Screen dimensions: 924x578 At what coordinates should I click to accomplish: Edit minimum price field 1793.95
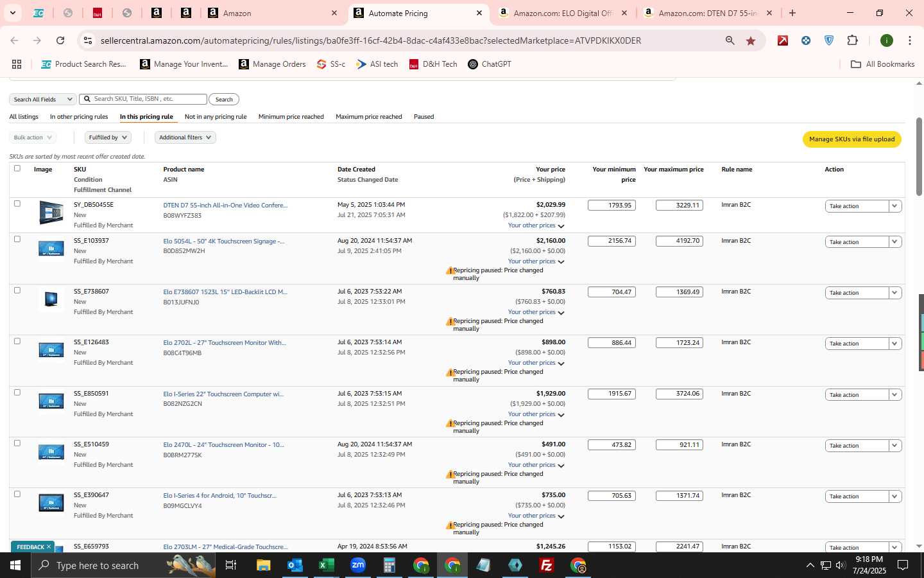(x=612, y=206)
